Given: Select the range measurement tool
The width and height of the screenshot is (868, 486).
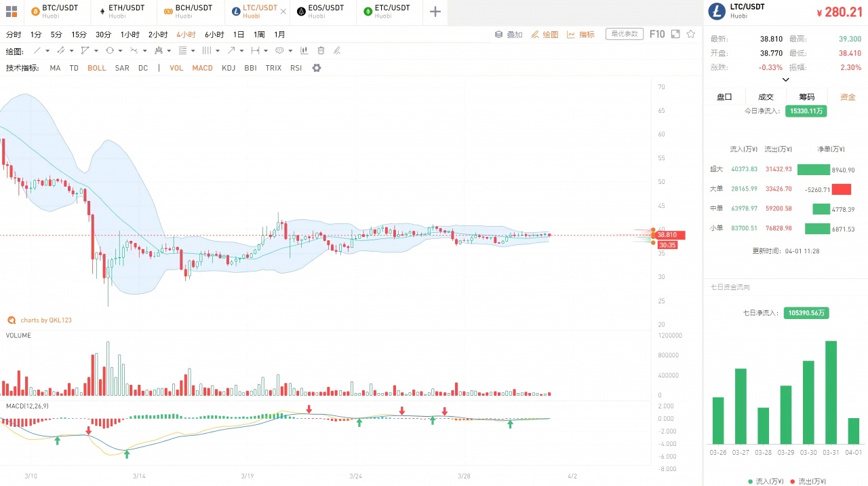Looking at the screenshot, I should point(255,50).
